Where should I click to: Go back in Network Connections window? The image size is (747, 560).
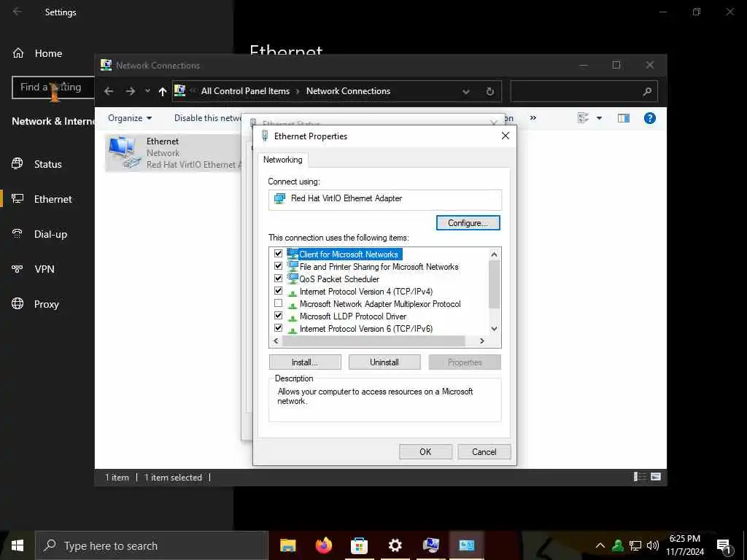coord(109,91)
